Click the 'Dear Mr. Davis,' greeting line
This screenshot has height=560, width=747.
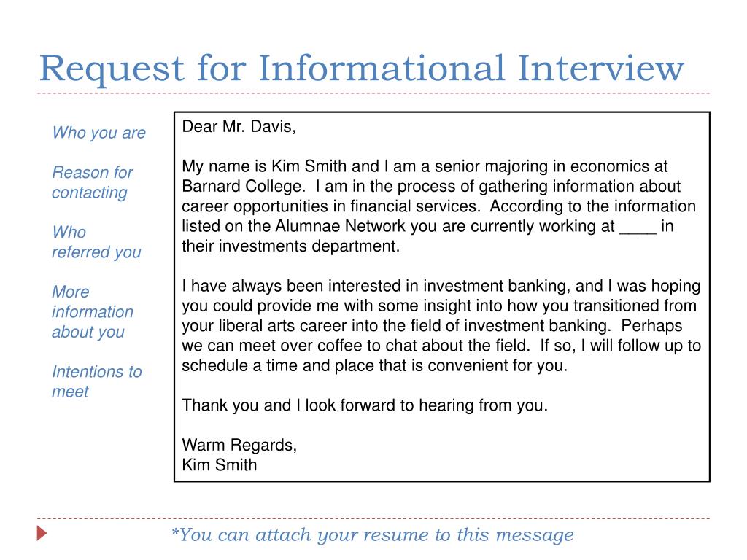point(239,127)
